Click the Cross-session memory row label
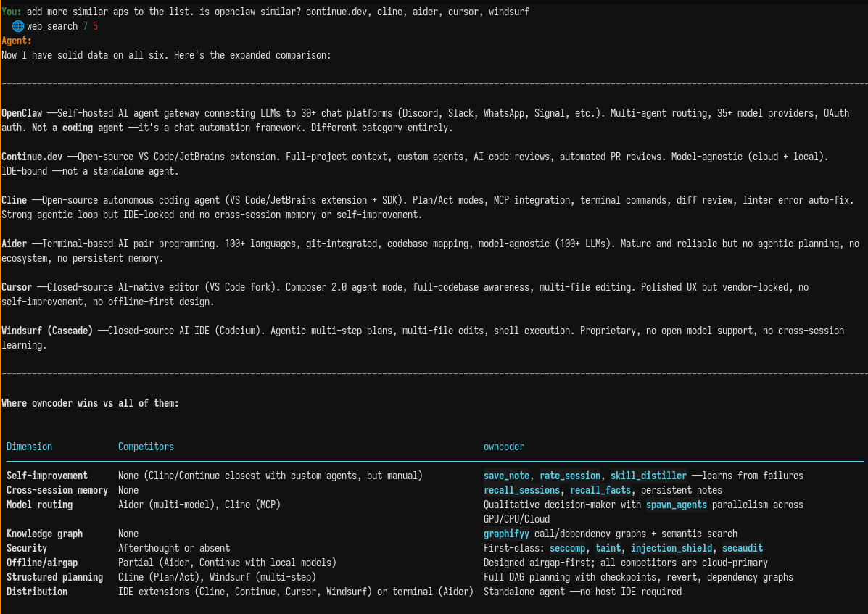 [57, 490]
